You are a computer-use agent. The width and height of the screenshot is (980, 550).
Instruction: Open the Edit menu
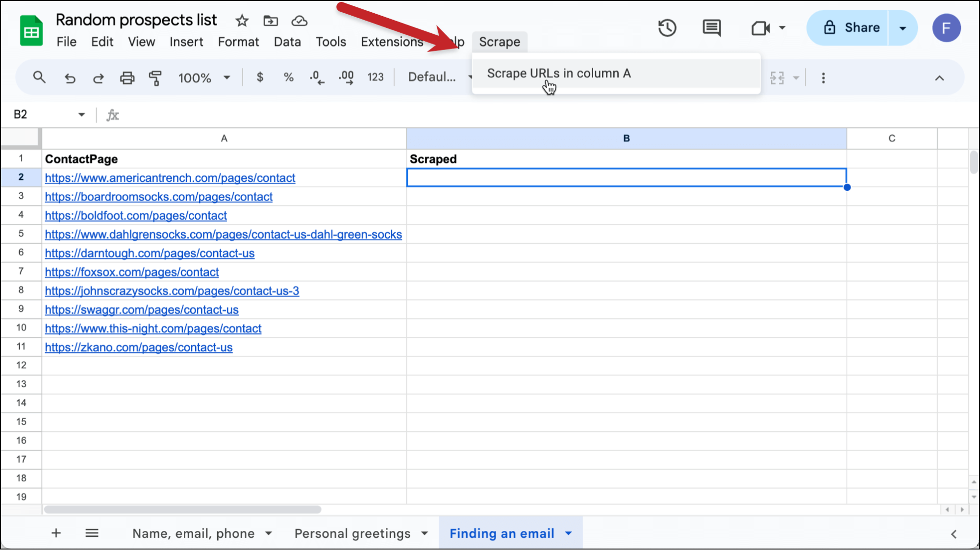[102, 42]
